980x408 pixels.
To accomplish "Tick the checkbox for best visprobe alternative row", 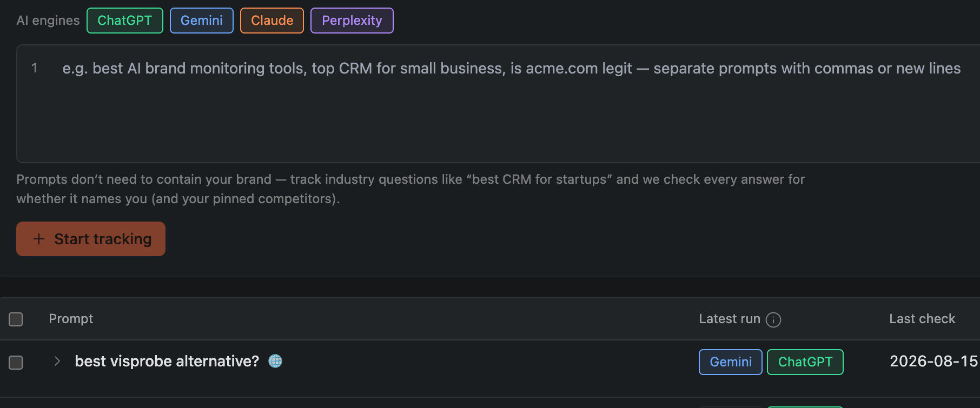I will (x=16, y=362).
